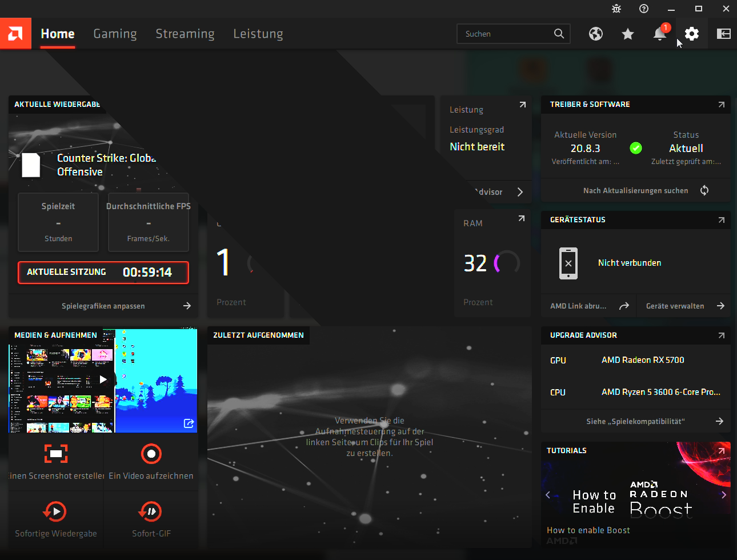Click the Nicht verbunden status text
737x560 pixels.
630,263
